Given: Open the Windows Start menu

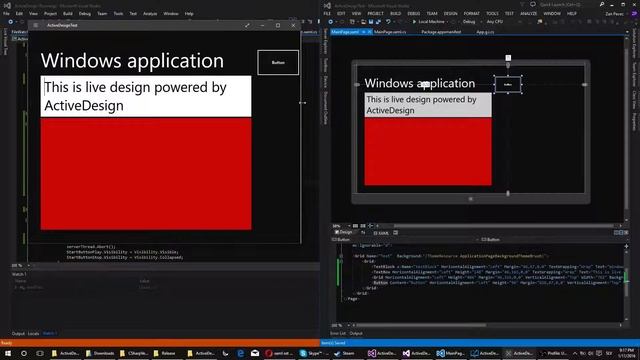Looking at the screenshot, I should [x=8, y=353].
